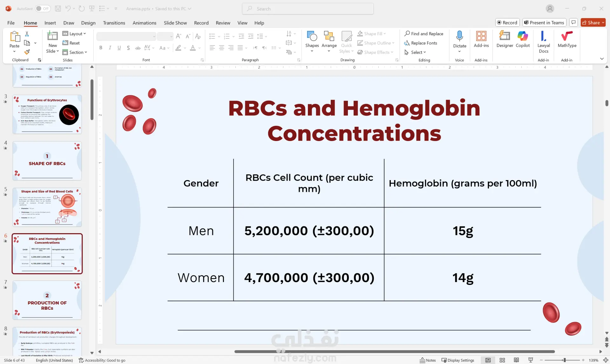Click the Format Painter brush icon
This screenshot has height=364, width=610.
(27, 52)
